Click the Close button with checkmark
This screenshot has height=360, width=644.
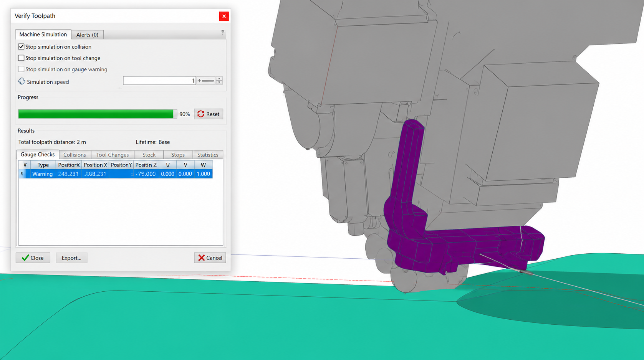click(x=33, y=258)
